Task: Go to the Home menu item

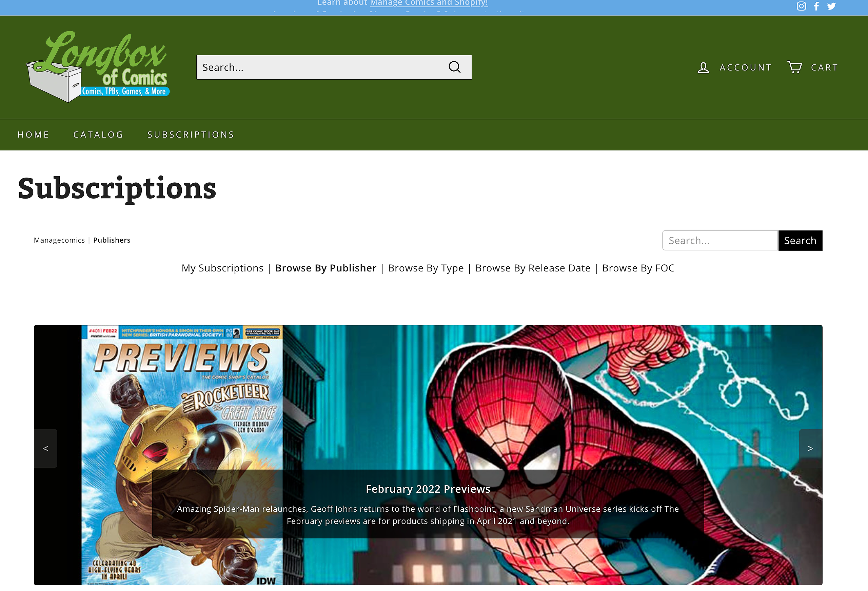Action: click(x=33, y=135)
